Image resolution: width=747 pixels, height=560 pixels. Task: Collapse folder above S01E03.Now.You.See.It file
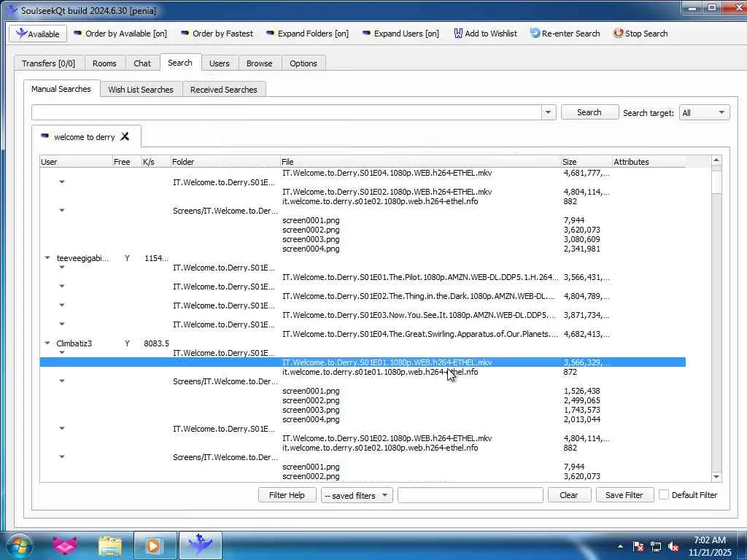click(62, 306)
